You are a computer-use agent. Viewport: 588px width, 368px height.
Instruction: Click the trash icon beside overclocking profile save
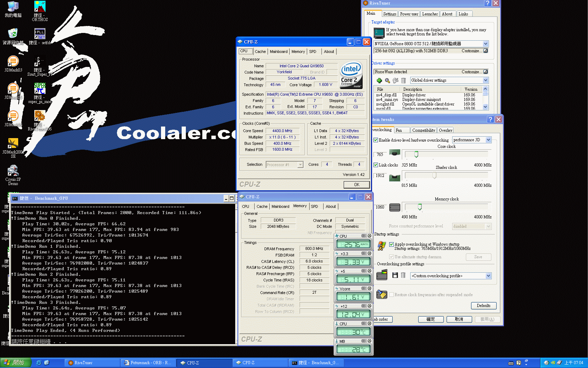pos(403,275)
